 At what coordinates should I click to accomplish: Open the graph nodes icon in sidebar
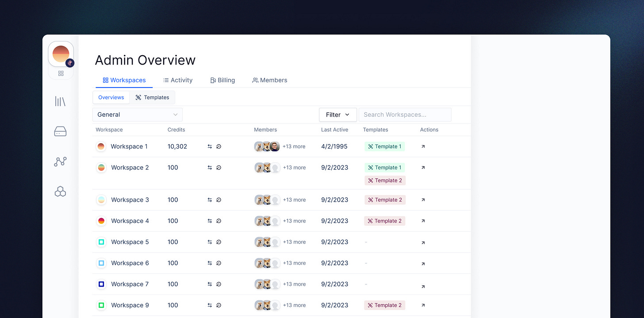pyautogui.click(x=60, y=161)
